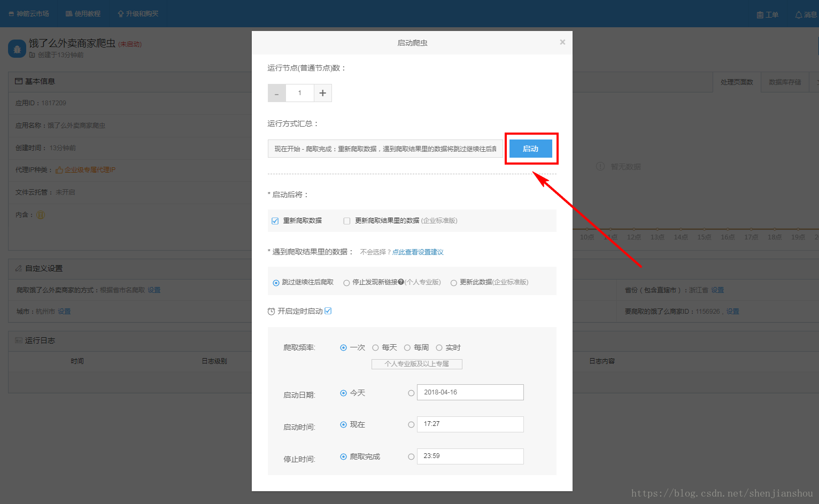
Task: Select the custom stop time radio
Action: tap(411, 457)
